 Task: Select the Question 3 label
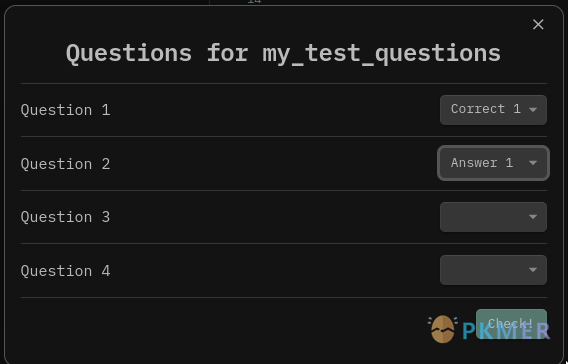[x=65, y=217]
